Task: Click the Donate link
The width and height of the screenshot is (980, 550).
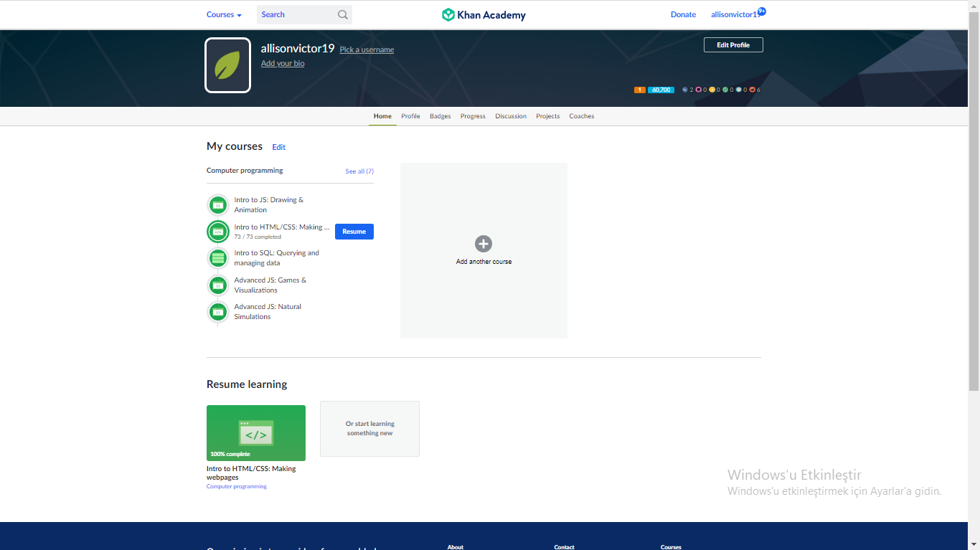Action: [683, 14]
